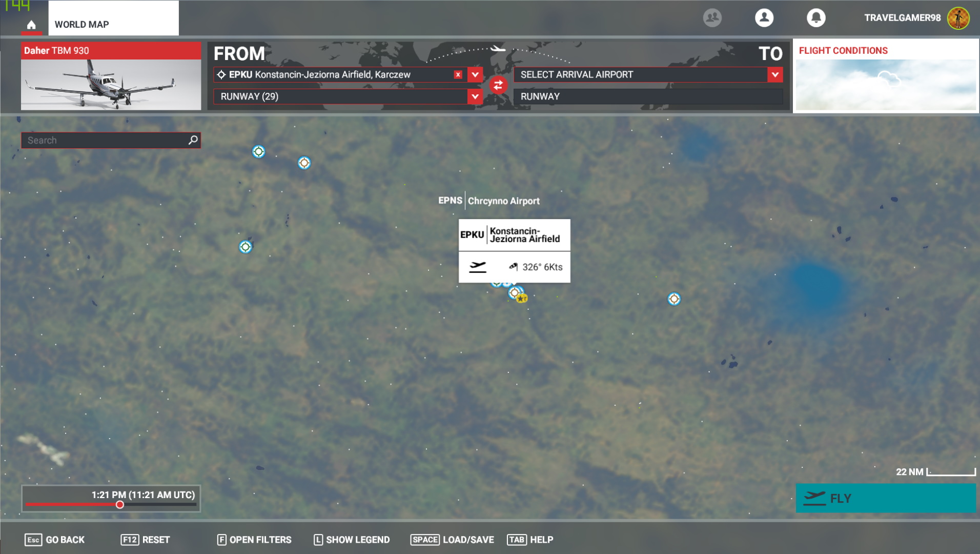Open the notifications bell icon
The height and width of the screenshot is (554, 980).
(x=815, y=18)
